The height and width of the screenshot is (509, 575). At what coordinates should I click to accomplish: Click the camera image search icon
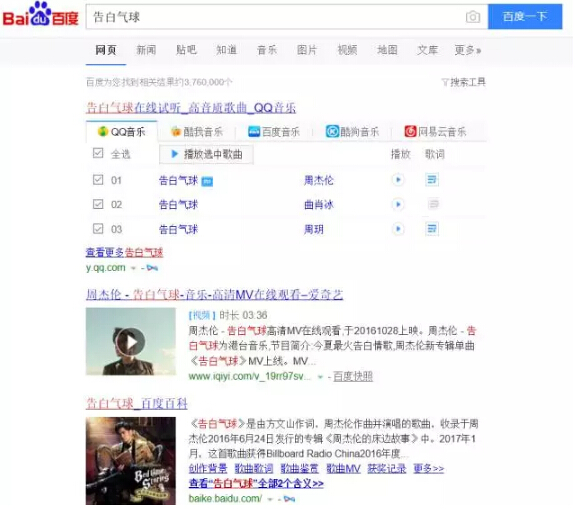[x=473, y=17]
